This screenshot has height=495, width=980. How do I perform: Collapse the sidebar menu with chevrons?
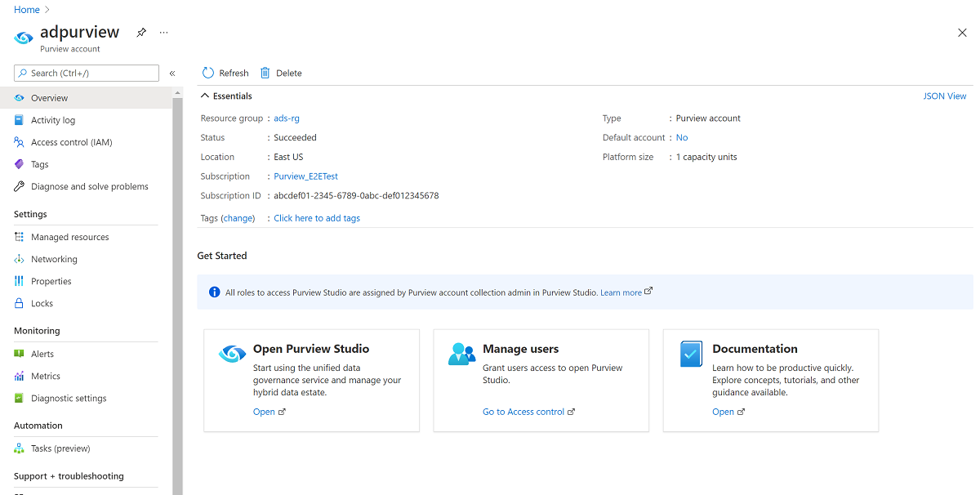pyautogui.click(x=172, y=74)
